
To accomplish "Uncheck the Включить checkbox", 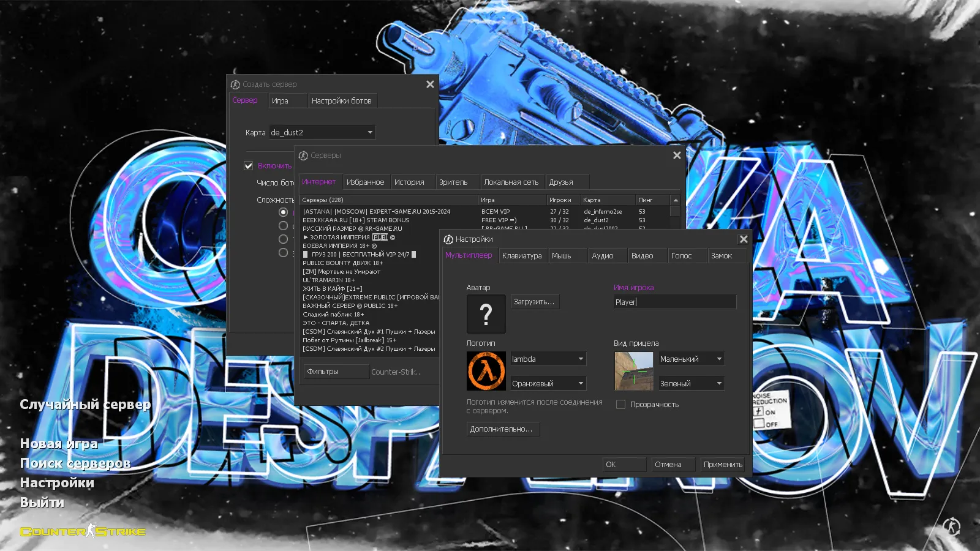I will tap(248, 165).
